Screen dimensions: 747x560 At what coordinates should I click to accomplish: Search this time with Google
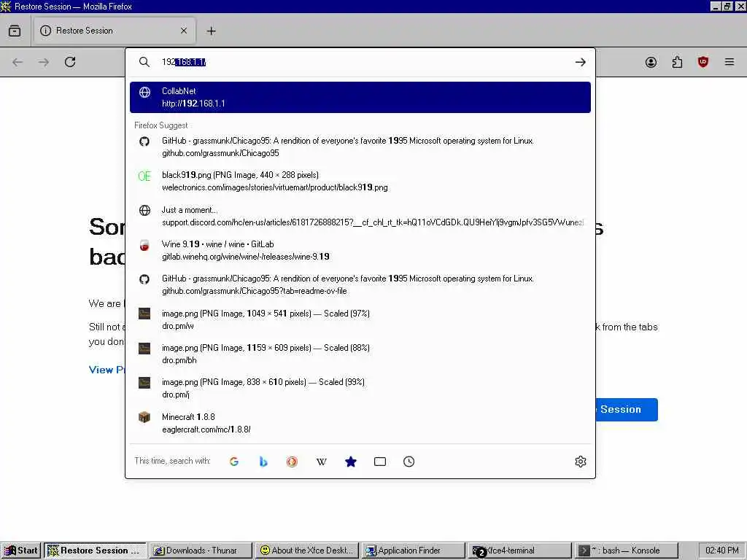(x=234, y=462)
